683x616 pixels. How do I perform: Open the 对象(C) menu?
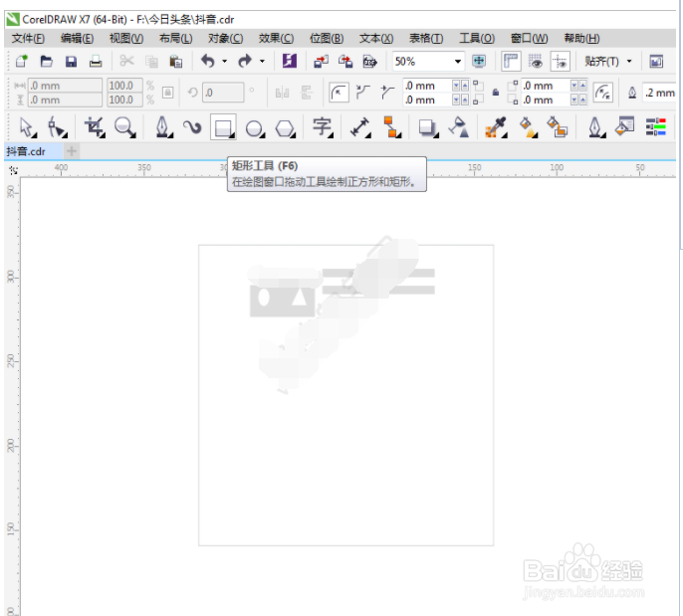[226, 39]
